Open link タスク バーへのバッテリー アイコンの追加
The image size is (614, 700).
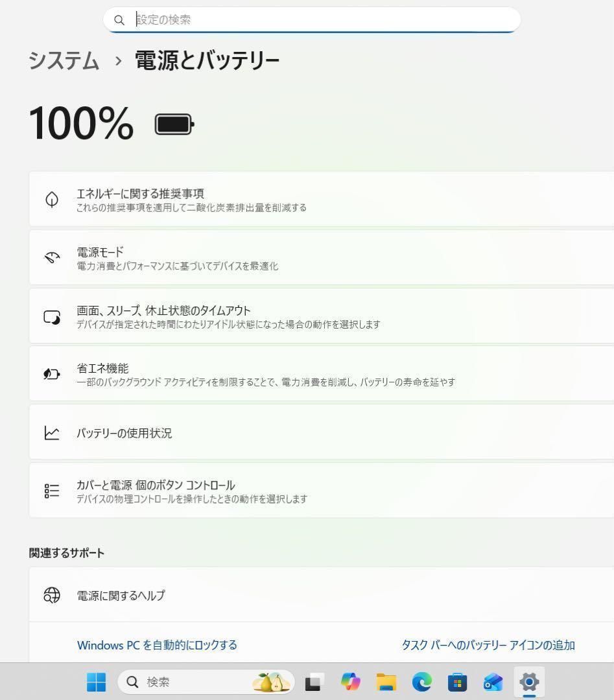coord(488,645)
